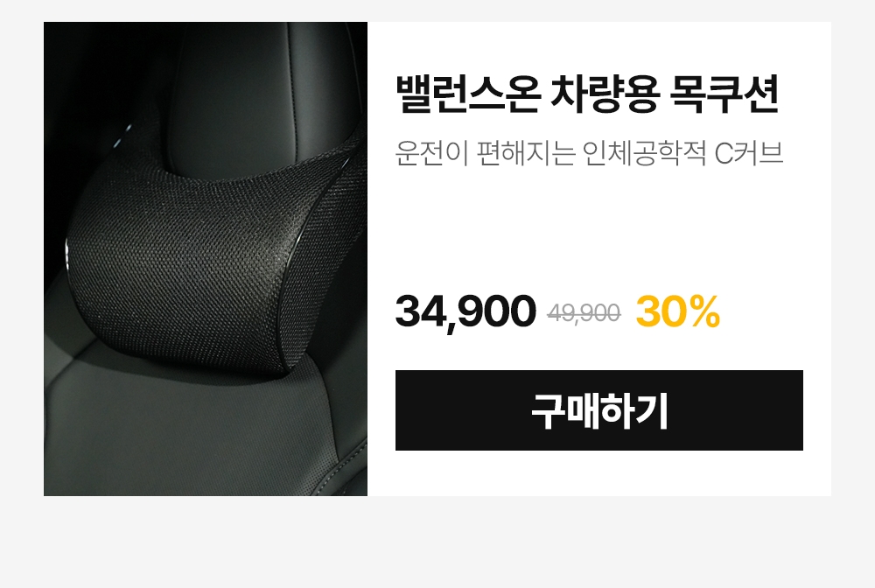The height and width of the screenshot is (588, 875).
Task: Click the 차량용 word in title
Action: (605, 94)
